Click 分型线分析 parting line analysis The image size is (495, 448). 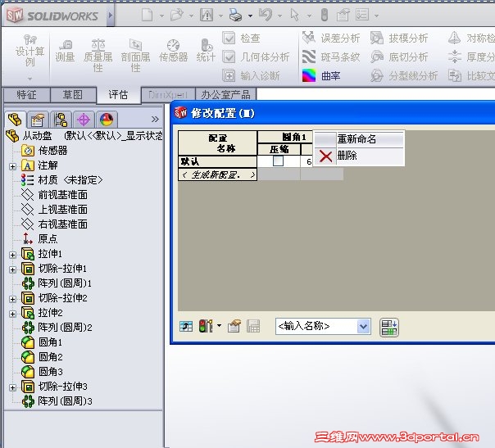click(x=404, y=75)
